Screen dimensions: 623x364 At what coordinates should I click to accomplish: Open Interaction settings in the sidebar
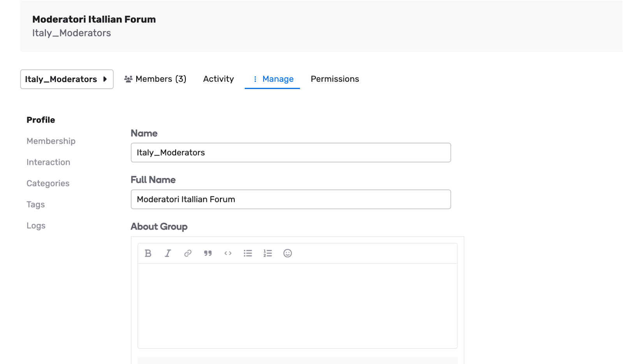(48, 162)
